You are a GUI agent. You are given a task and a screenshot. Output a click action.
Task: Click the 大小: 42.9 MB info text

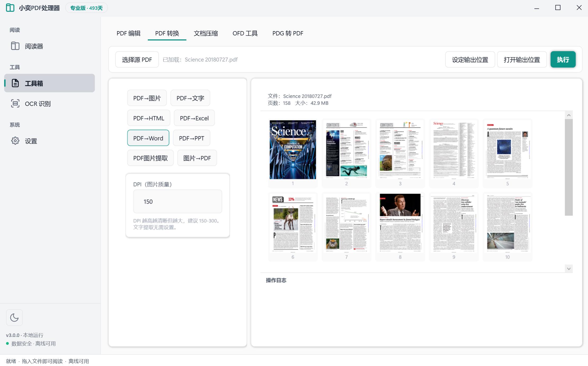click(x=312, y=103)
